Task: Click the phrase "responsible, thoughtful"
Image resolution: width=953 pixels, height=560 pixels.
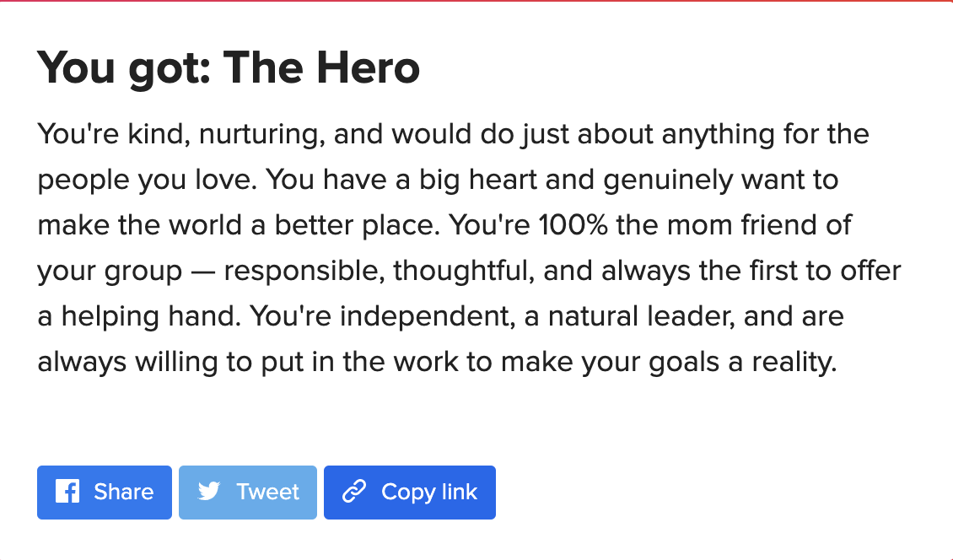Action: click(380, 272)
